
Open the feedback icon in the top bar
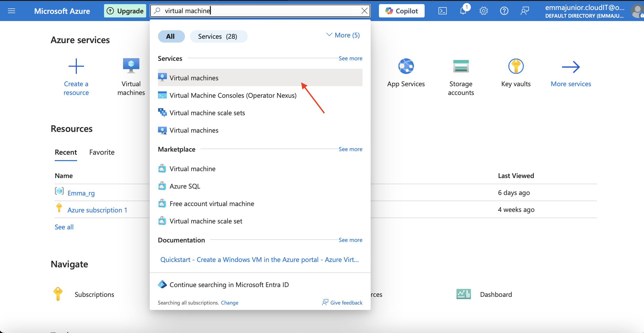pyautogui.click(x=525, y=11)
